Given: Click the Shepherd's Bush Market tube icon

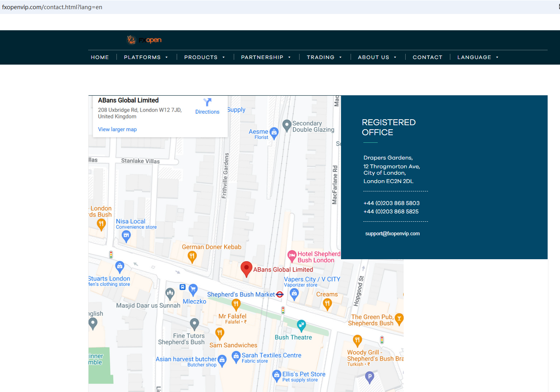Looking at the screenshot, I should pos(280,295).
